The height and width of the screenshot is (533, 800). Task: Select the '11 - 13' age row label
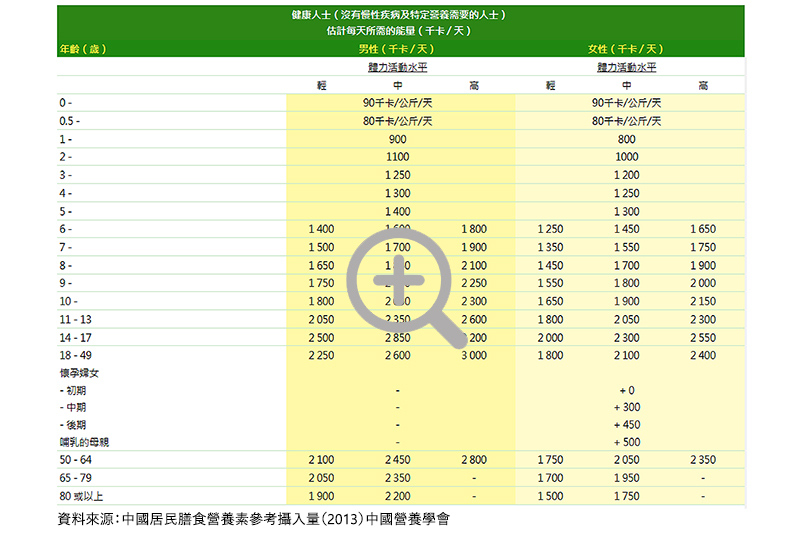point(76,319)
